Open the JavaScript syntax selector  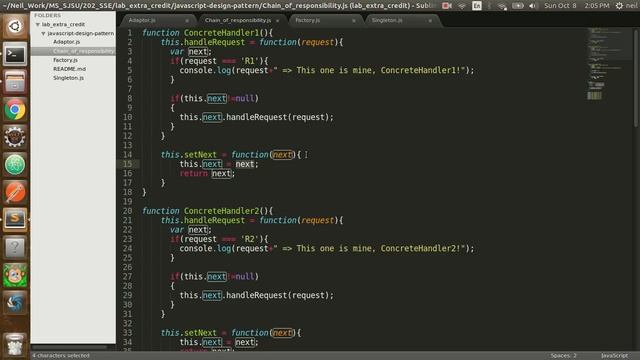[614, 356]
